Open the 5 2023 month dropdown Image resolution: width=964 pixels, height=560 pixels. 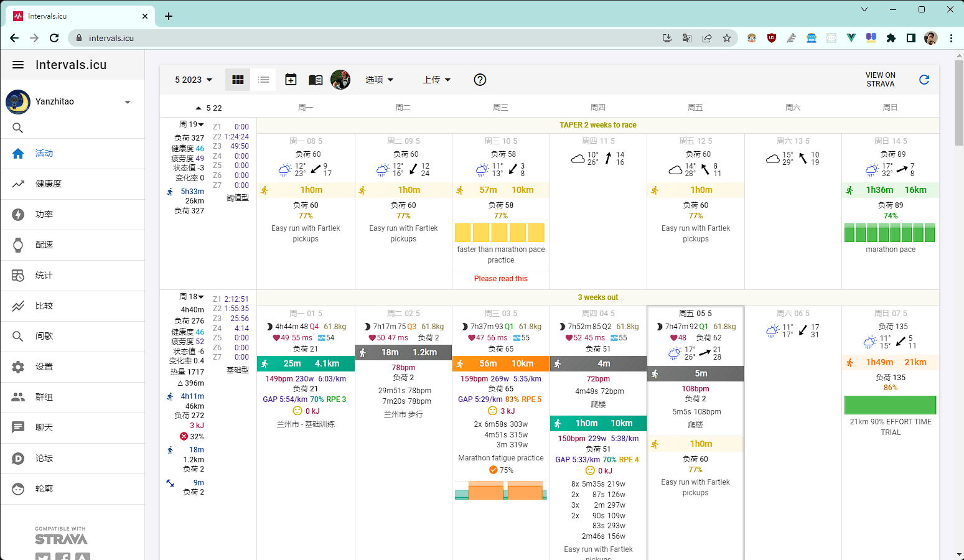(x=194, y=80)
